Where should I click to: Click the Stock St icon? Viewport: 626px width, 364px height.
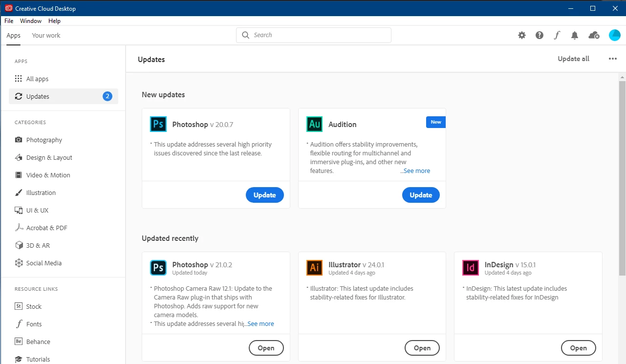point(19,306)
